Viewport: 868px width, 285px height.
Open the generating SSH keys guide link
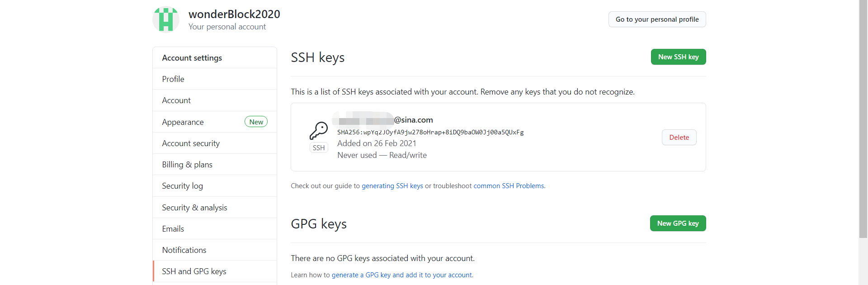392,186
